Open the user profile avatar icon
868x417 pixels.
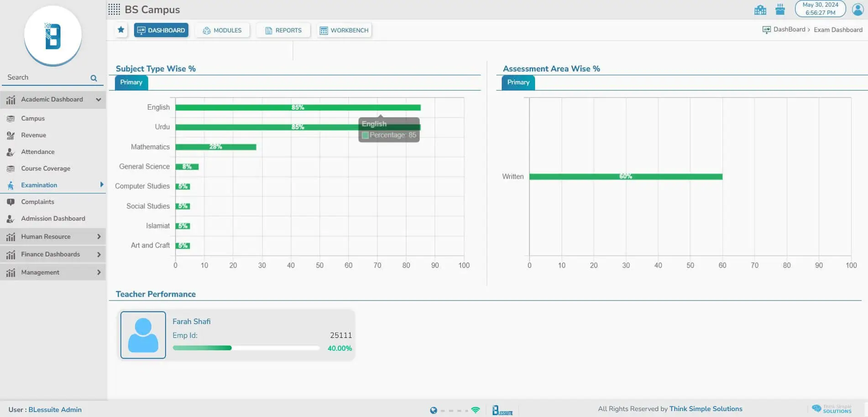[x=858, y=9]
